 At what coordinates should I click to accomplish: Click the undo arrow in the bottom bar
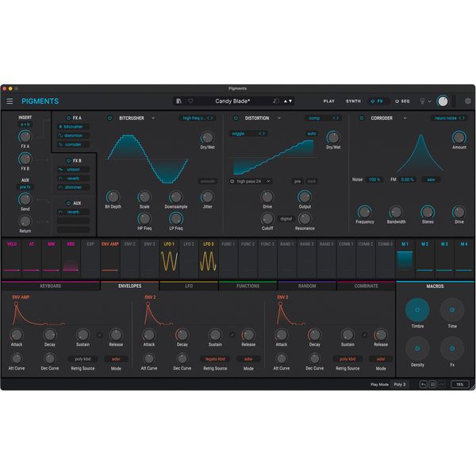[423, 384]
